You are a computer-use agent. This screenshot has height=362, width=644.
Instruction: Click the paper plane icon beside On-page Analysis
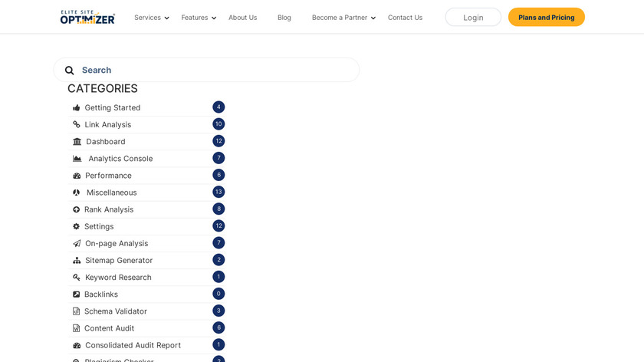click(x=77, y=243)
